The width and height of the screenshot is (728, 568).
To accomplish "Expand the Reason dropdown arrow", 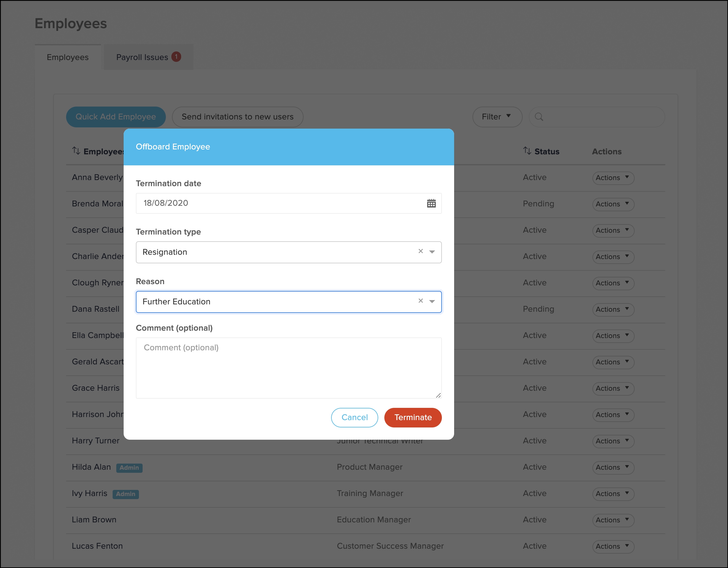I will point(432,302).
